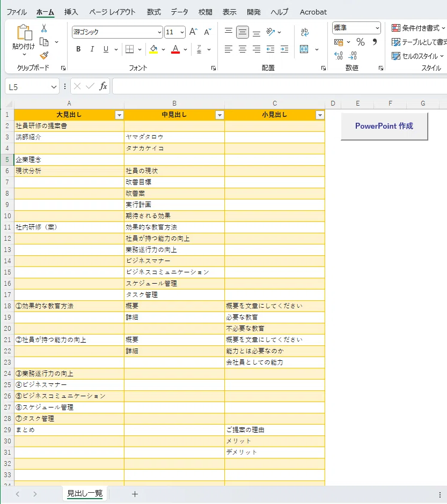Click the Select All corner triangle

point(9,104)
